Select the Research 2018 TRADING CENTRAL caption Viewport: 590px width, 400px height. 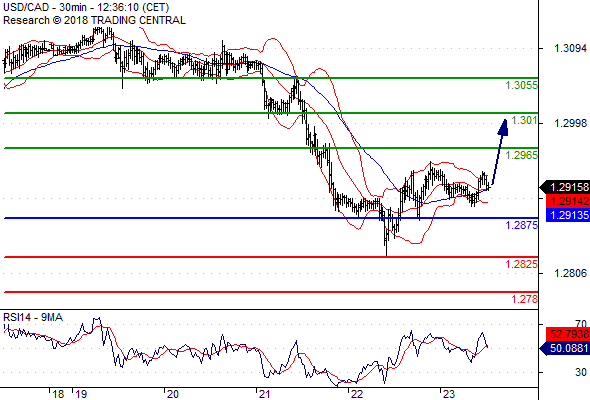click(94, 20)
